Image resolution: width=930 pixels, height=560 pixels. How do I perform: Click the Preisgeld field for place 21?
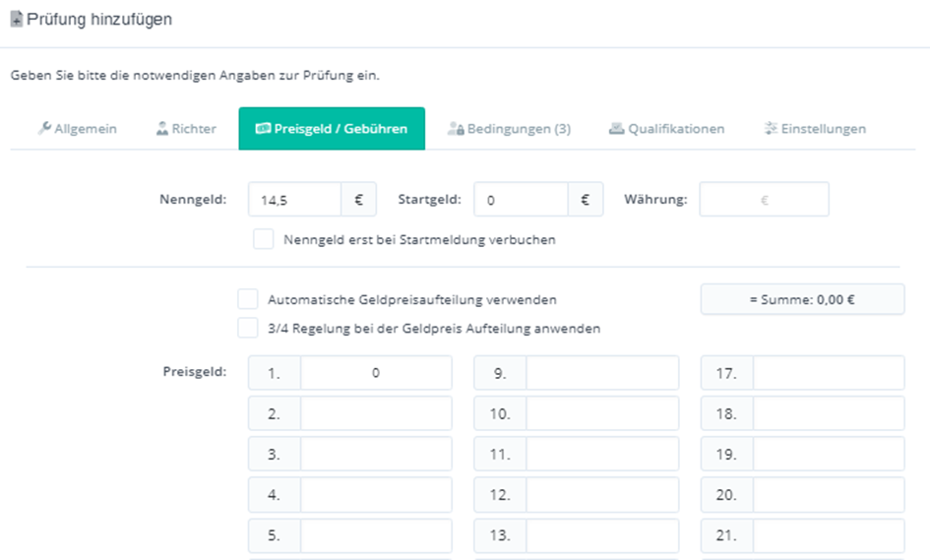pos(829,535)
